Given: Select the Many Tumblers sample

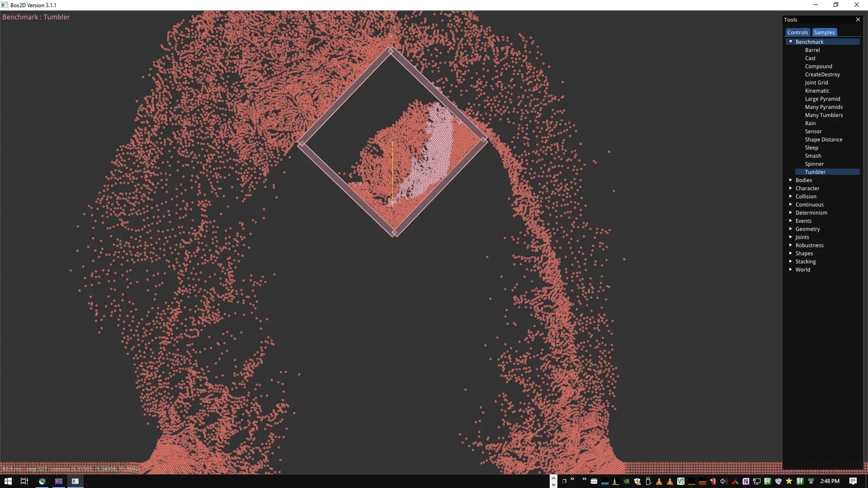Looking at the screenshot, I should tap(824, 115).
